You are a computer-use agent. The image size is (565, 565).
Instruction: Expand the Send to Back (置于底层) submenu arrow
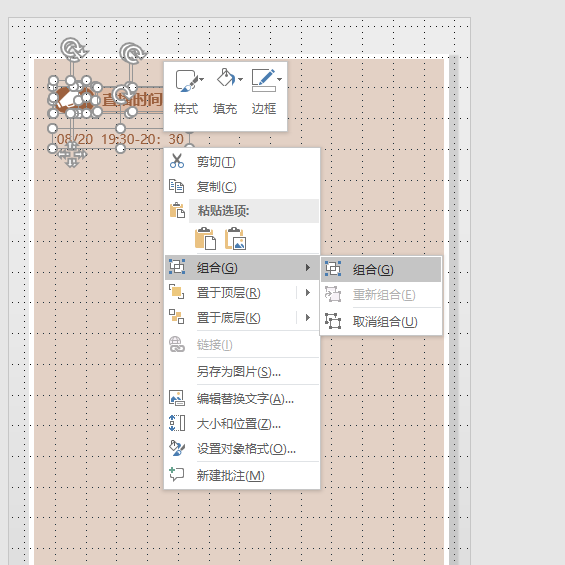coord(307,317)
